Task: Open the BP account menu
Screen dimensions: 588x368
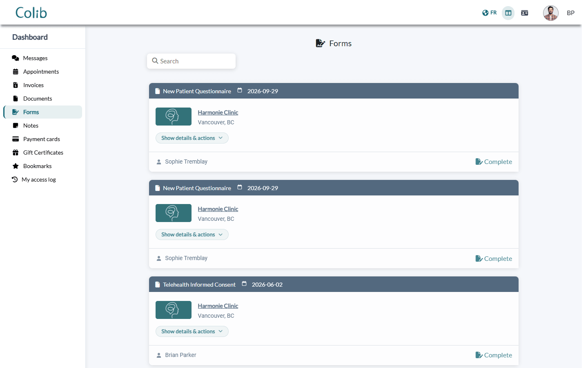Action: [570, 13]
